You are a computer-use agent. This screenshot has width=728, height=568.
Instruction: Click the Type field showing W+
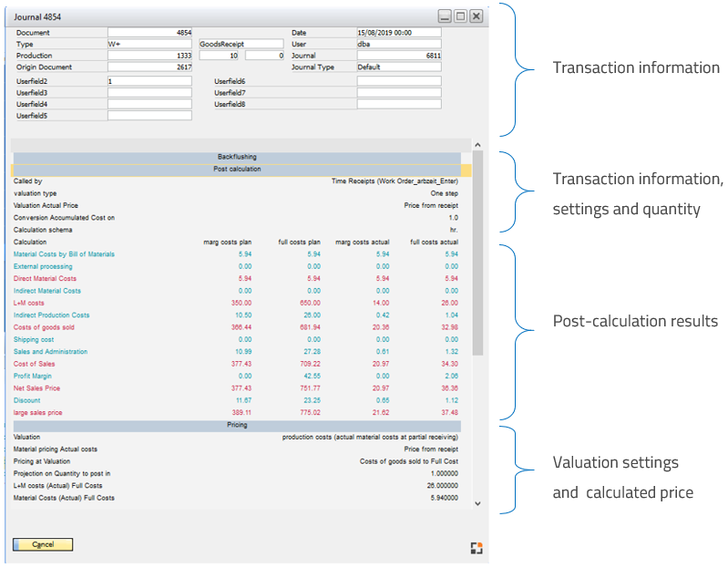(x=149, y=44)
